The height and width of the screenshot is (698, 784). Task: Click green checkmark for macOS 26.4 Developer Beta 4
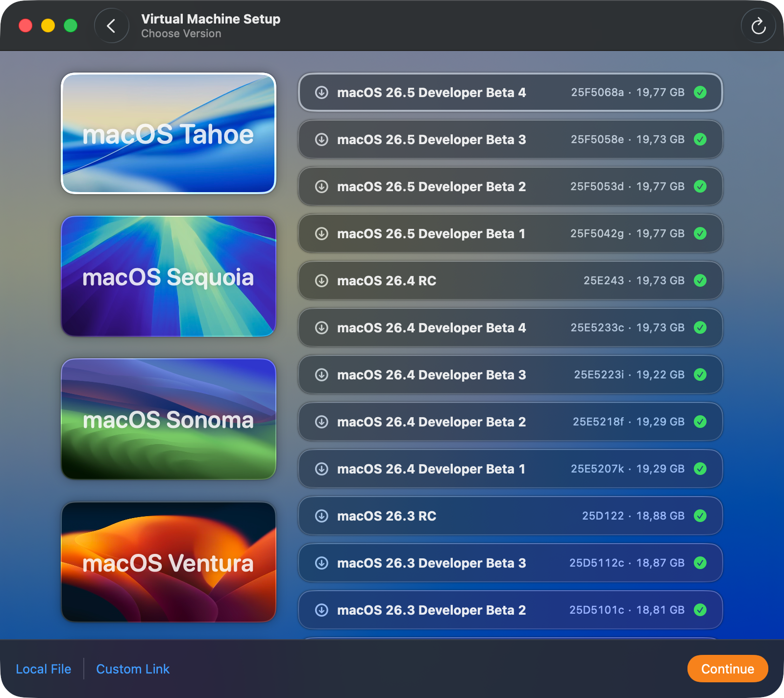point(700,328)
